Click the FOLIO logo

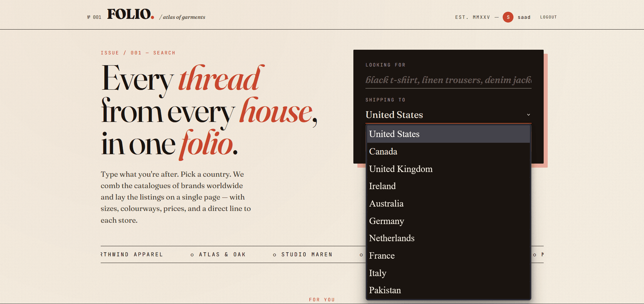pyautogui.click(x=131, y=14)
